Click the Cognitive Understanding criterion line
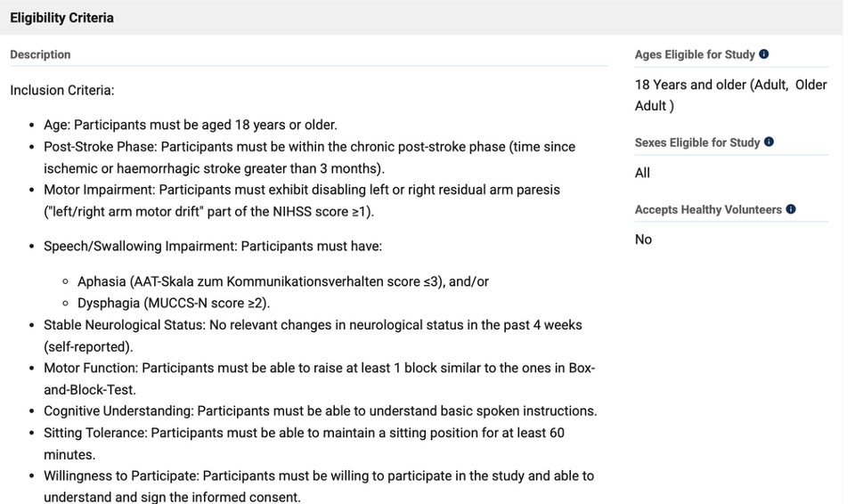 320,411
